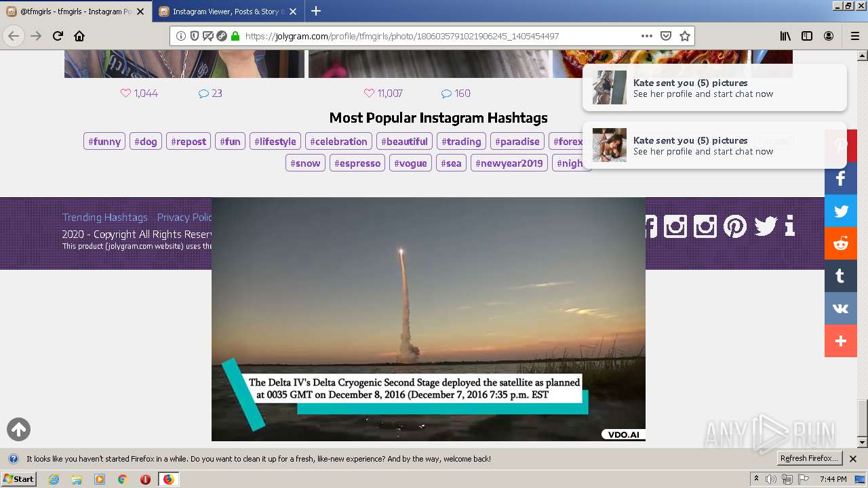Save page to Pocket
Viewport: 868px width, 488px height.
[x=666, y=36]
